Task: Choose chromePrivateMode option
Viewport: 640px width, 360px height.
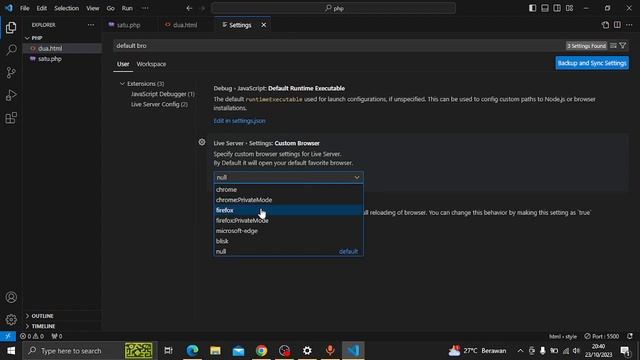Action: coord(288,200)
